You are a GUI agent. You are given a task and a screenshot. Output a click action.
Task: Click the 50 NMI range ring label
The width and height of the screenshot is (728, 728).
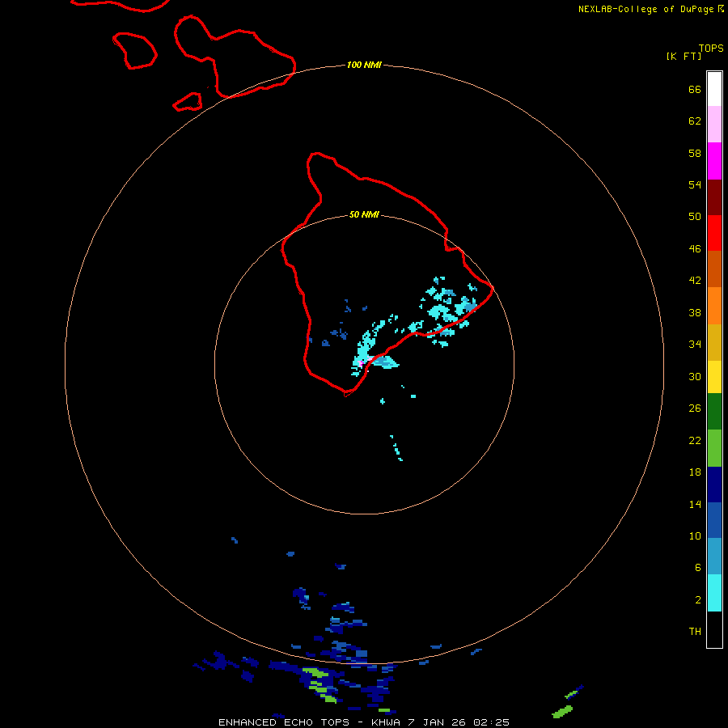364,214
